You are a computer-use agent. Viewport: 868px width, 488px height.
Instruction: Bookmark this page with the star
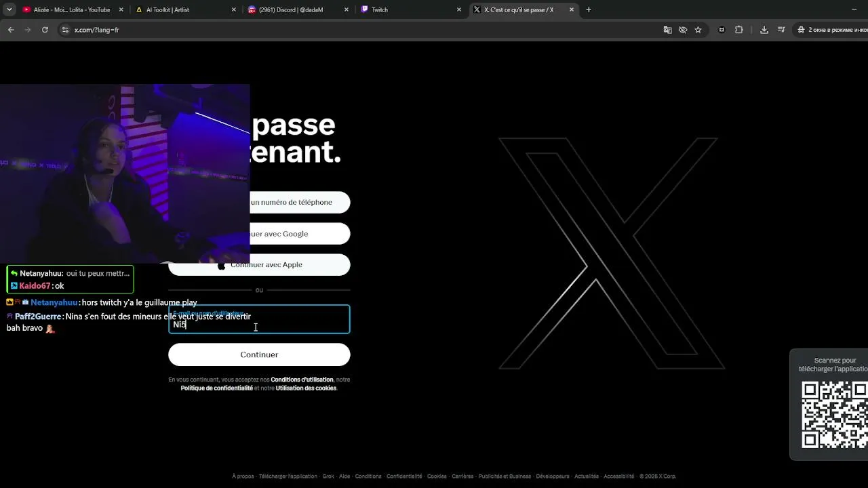(x=698, y=30)
